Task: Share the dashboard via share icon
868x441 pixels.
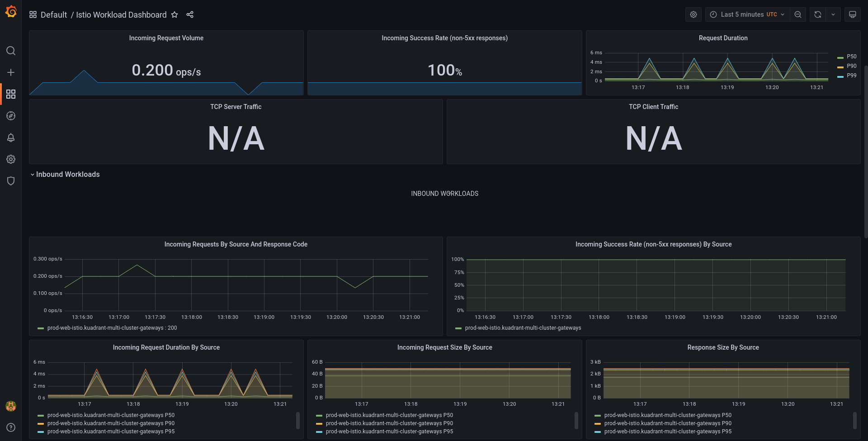Action: (x=190, y=14)
